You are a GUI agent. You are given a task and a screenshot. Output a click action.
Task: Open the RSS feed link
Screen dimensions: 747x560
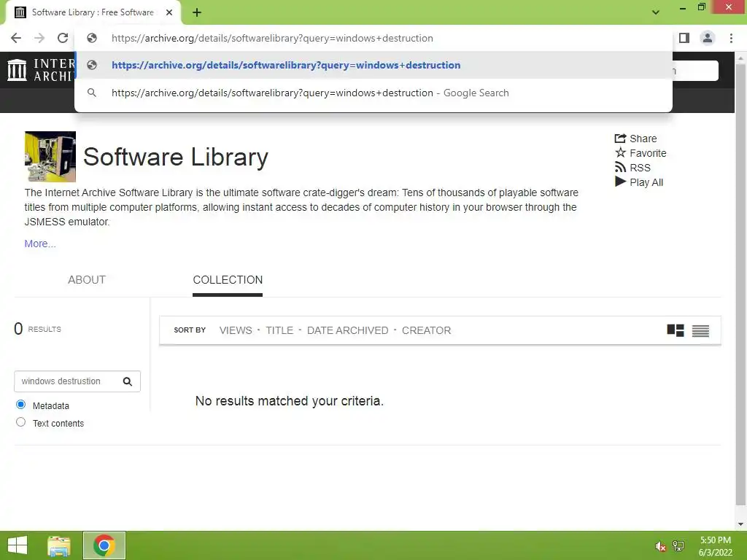pyautogui.click(x=632, y=168)
